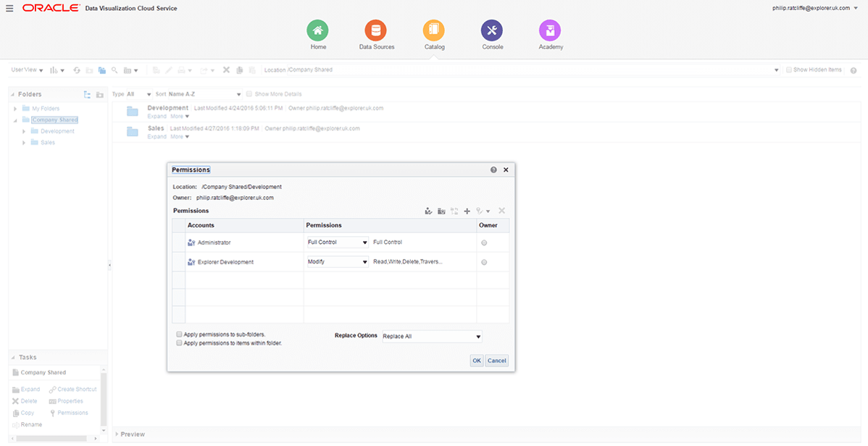Open the Sort Name A-Z dropdown
The height and width of the screenshot is (446, 868).
pyautogui.click(x=205, y=94)
